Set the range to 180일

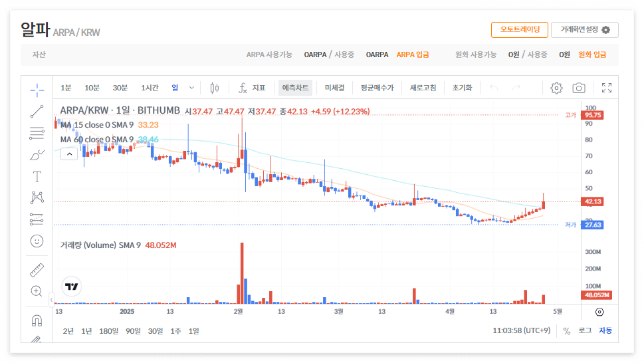click(108, 331)
